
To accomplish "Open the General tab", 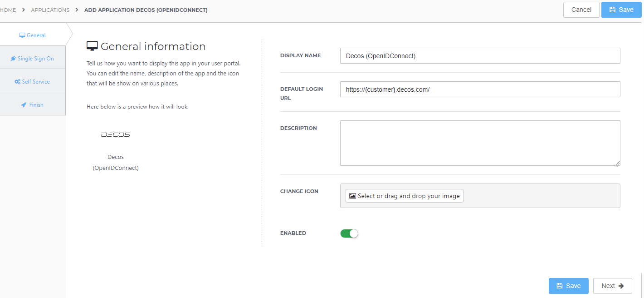I will pyautogui.click(x=33, y=35).
